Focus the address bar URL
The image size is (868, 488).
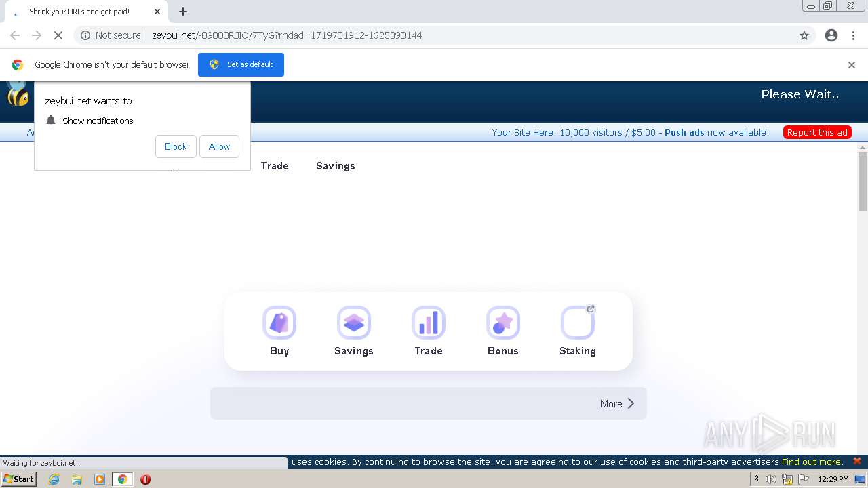287,35
